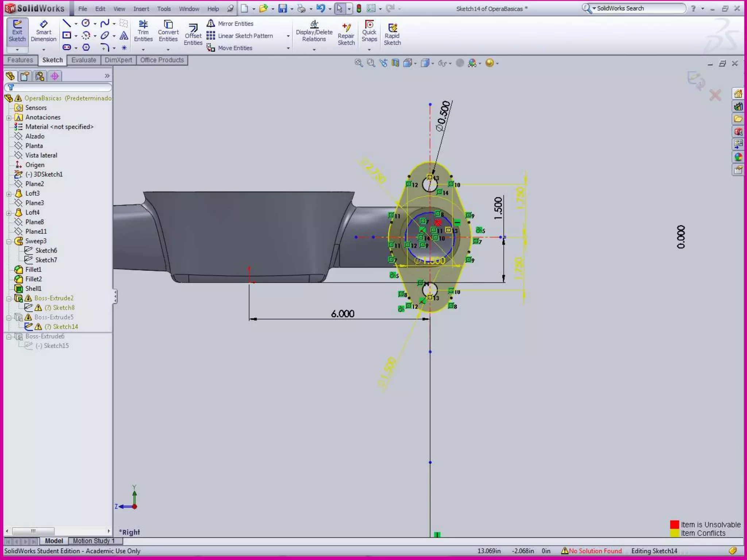Click in the SolidWorks Search field

(x=638, y=8)
